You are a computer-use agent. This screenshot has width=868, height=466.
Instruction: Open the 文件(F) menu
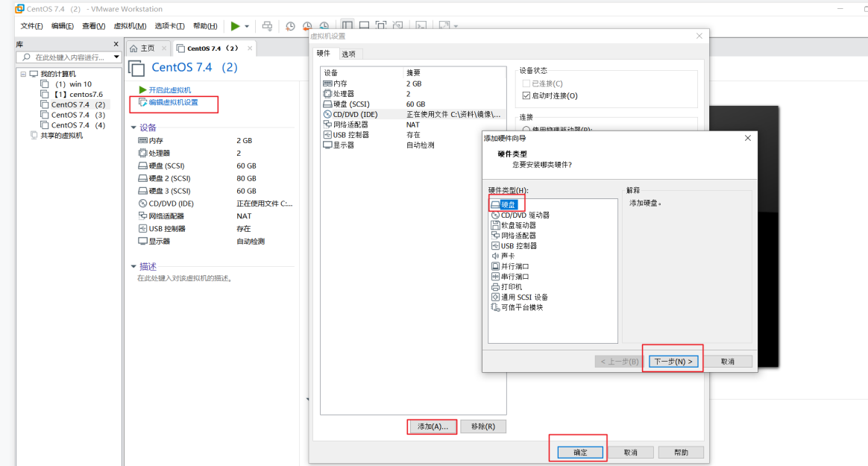coord(31,26)
